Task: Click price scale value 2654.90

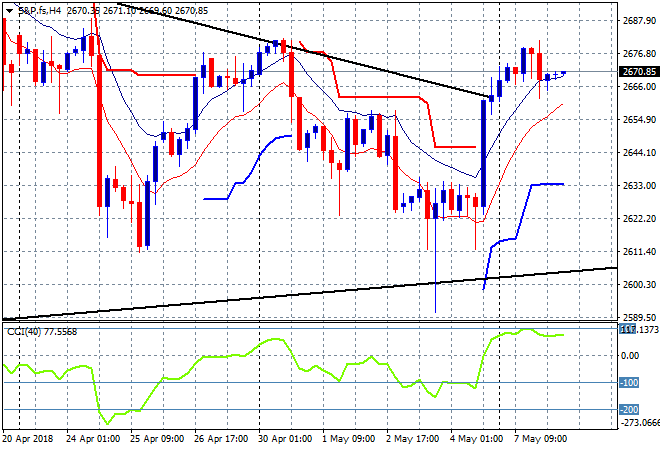Action: [x=639, y=120]
